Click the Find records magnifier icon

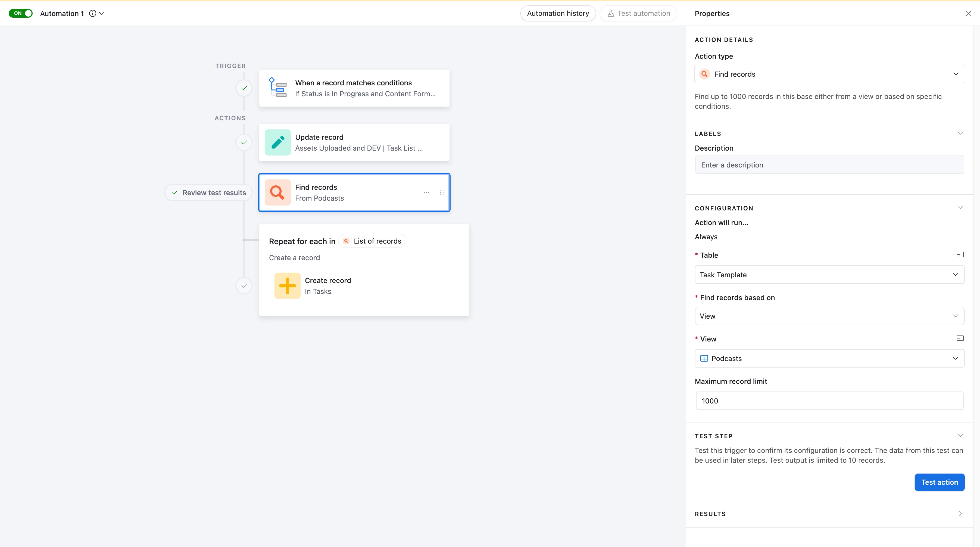[x=278, y=192]
